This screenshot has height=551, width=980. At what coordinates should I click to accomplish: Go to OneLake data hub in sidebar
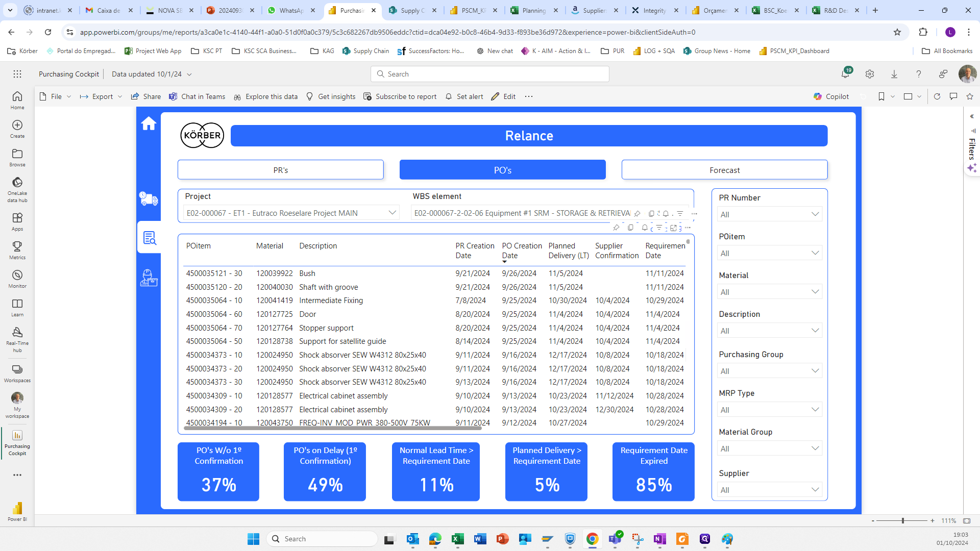[17, 189]
